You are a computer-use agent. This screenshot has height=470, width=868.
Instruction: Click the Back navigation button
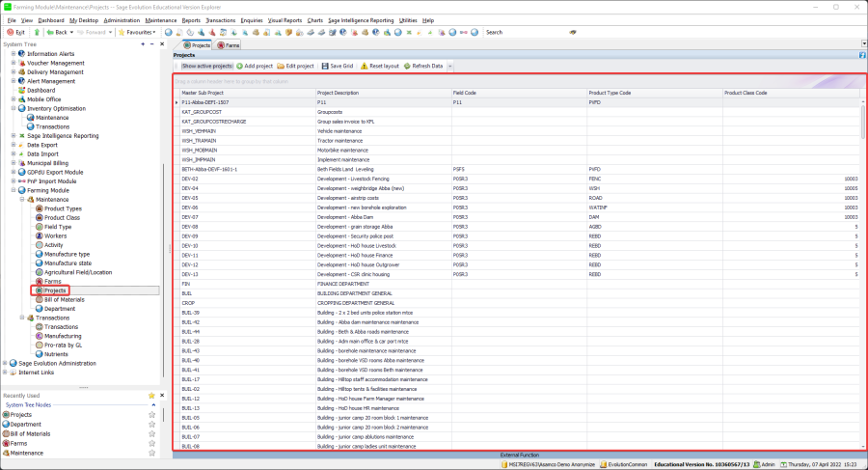tap(56, 32)
